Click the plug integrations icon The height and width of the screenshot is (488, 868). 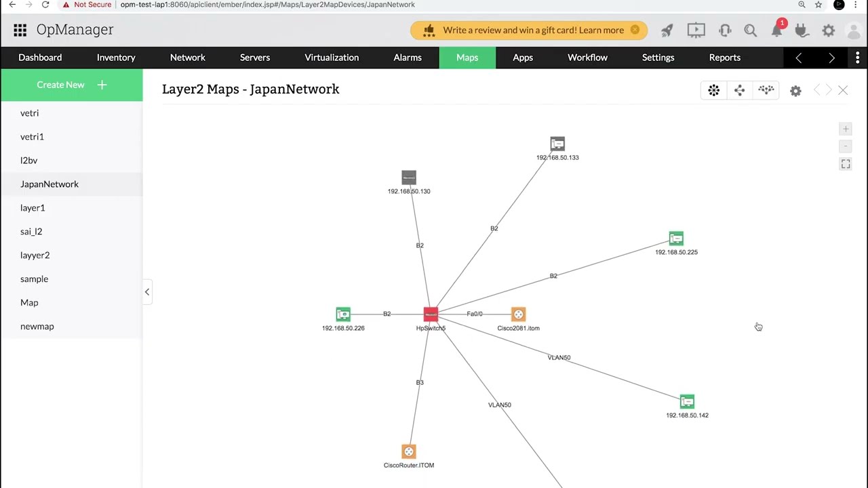[802, 30]
